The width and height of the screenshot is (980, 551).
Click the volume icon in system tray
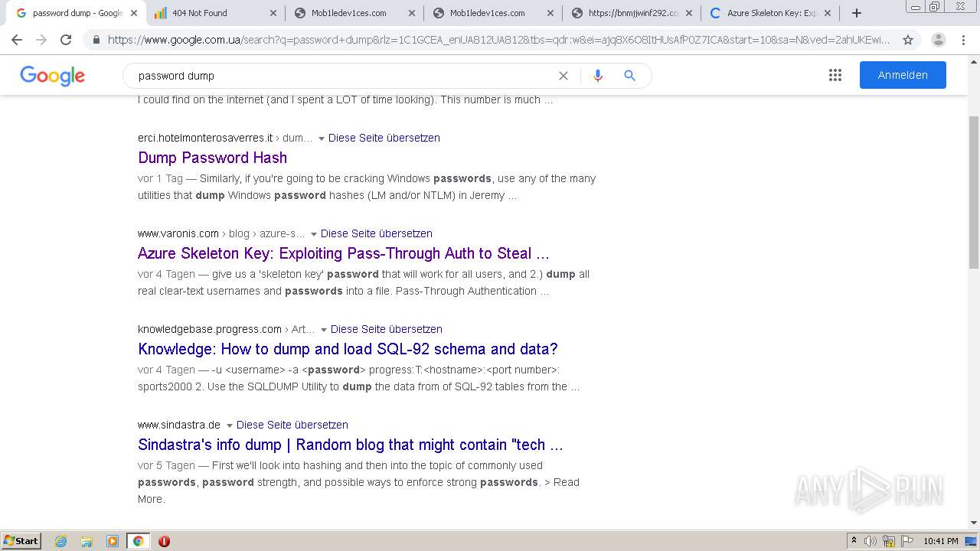pyautogui.click(x=871, y=541)
